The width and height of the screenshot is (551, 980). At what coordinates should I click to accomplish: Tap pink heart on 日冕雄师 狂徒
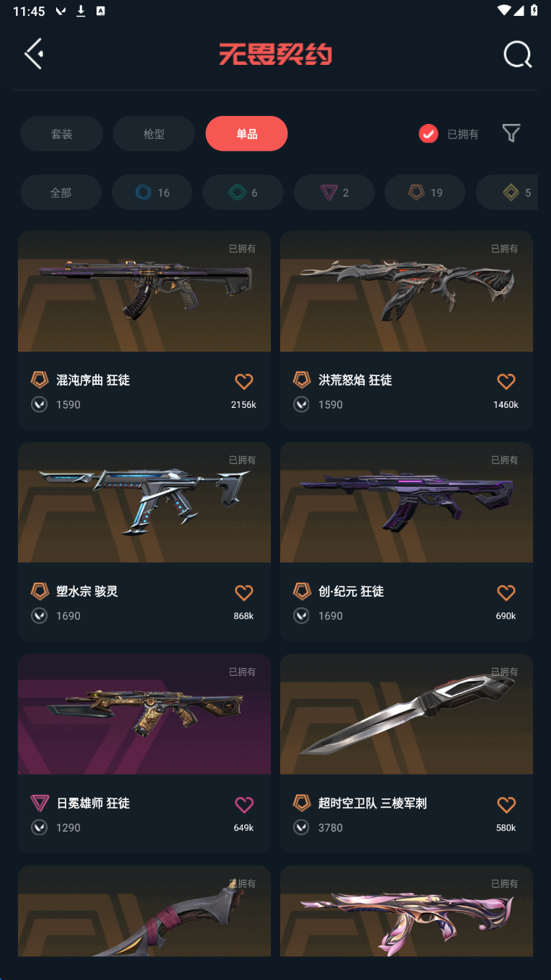click(244, 804)
